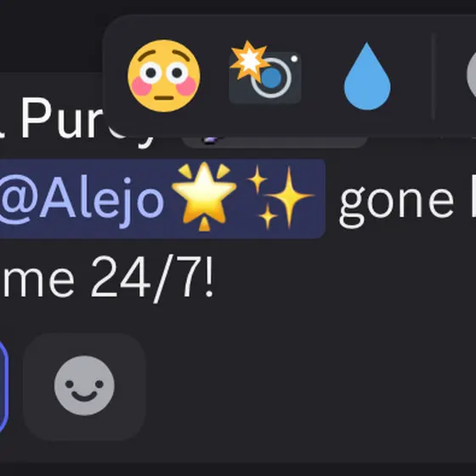Click the message text me 24/7!
The width and height of the screenshot is (476, 476).
[x=108, y=278]
